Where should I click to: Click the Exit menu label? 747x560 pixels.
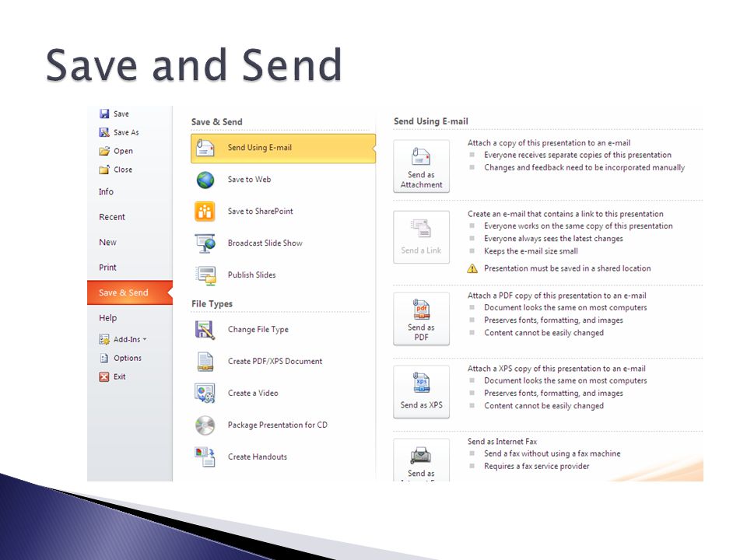click(x=120, y=376)
